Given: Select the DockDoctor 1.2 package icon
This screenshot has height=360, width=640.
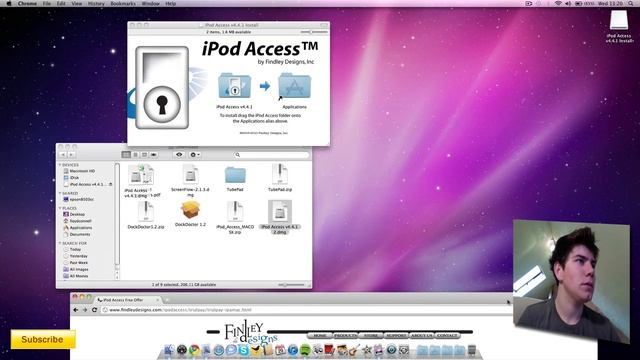Looking at the screenshot, I should click(190, 211).
